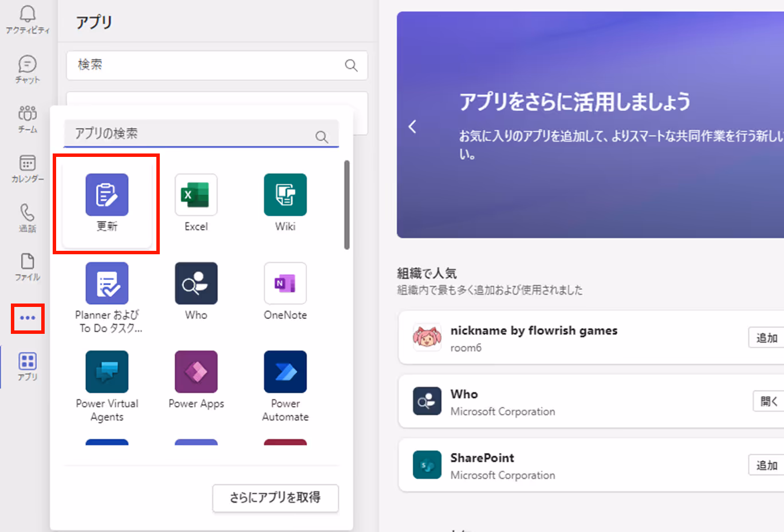Viewport: 784px width, 532px height.
Task: Click さらにアプリを取得 button
Action: point(275,498)
